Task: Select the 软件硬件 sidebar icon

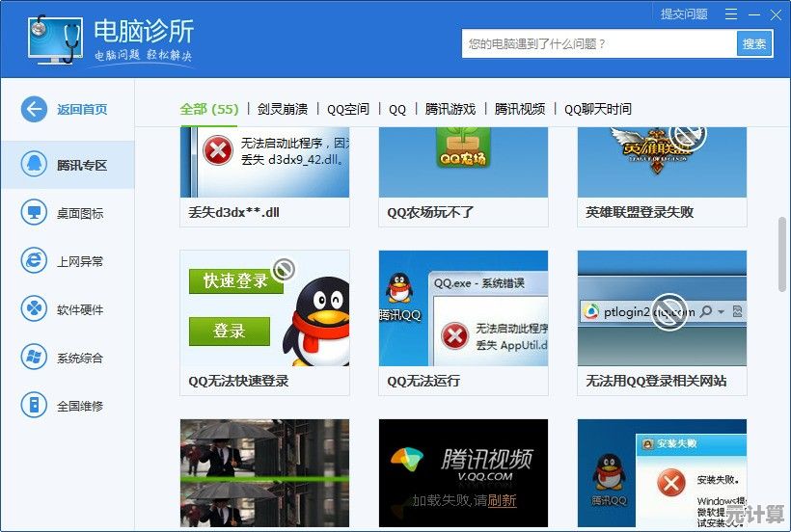Action: [34, 309]
